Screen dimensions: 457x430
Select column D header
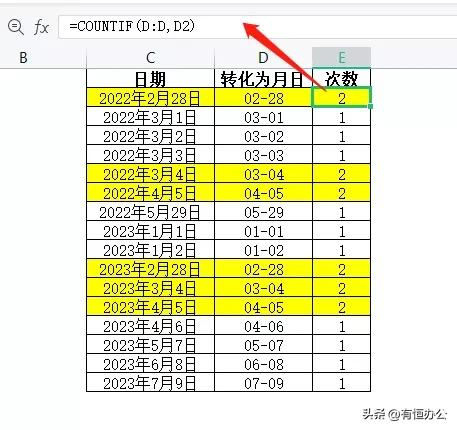click(x=263, y=58)
